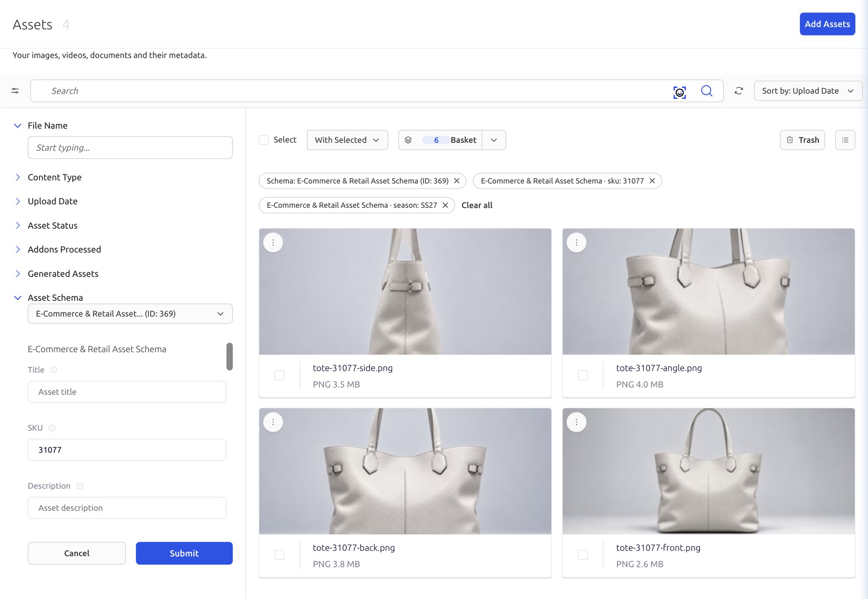Image resolution: width=868 pixels, height=599 pixels.
Task: Collapse the File Name filter section
Action: 18,126
